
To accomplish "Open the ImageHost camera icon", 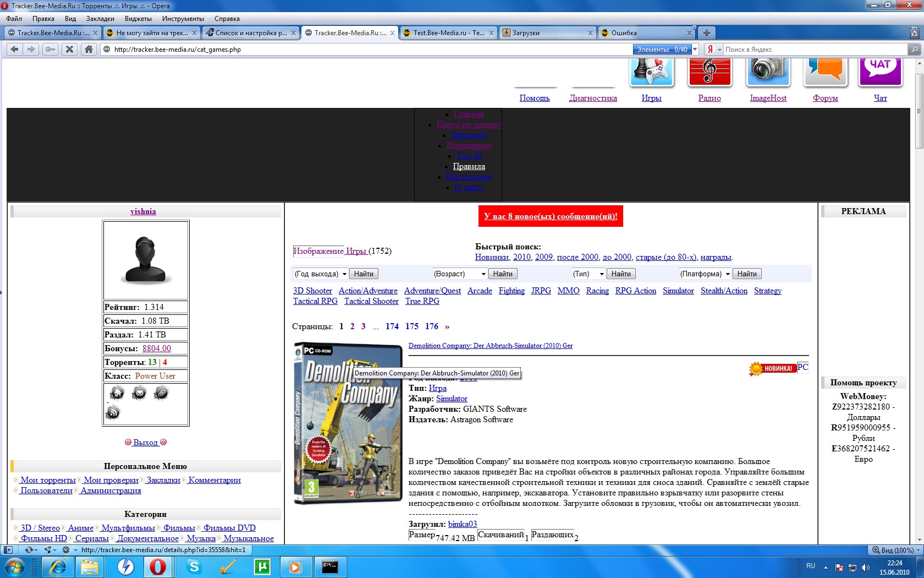I will [x=768, y=72].
